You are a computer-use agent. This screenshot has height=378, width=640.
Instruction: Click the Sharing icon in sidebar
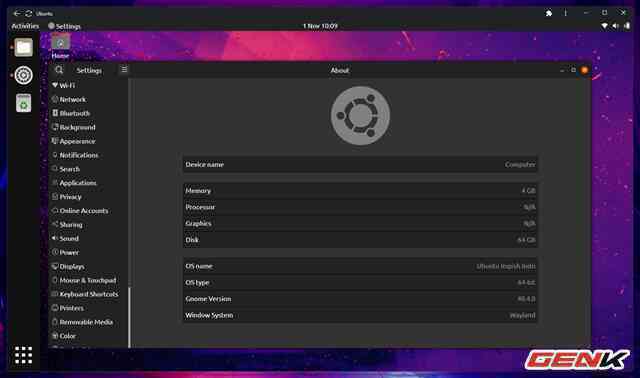[55, 224]
